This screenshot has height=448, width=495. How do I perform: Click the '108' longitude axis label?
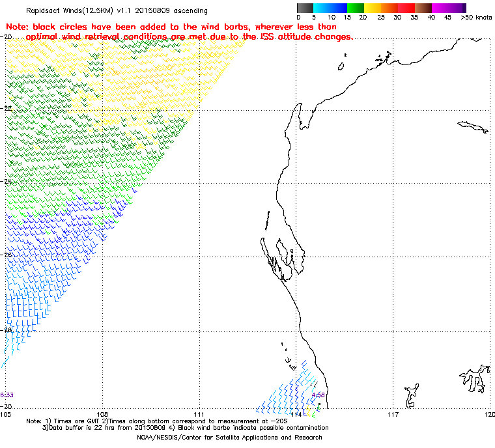[x=102, y=414]
